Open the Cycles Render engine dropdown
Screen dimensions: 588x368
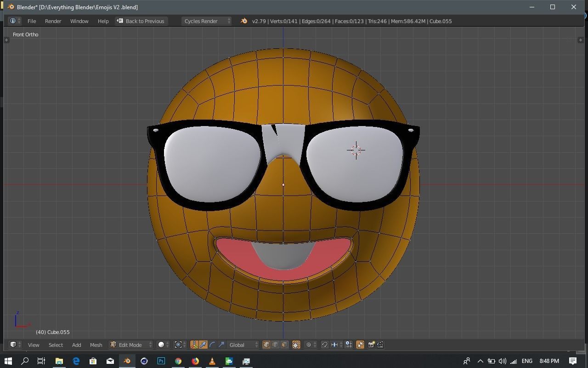(x=206, y=21)
